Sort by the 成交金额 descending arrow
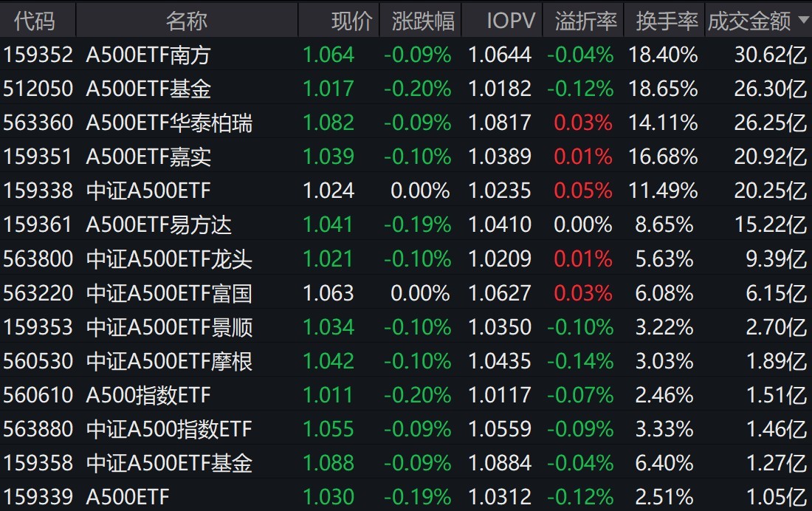The width and height of the screenshot is (812, 511). (x=804, y=20)
